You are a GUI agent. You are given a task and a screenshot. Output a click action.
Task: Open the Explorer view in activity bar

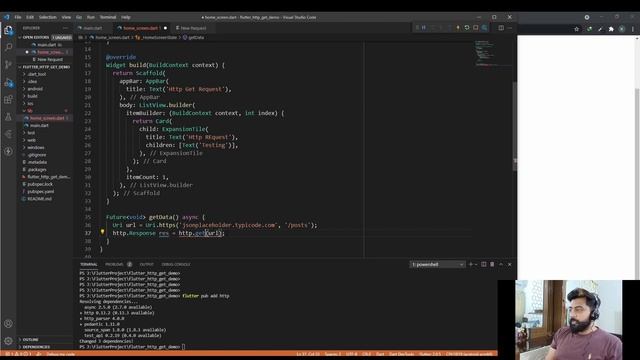pos(8,31)
